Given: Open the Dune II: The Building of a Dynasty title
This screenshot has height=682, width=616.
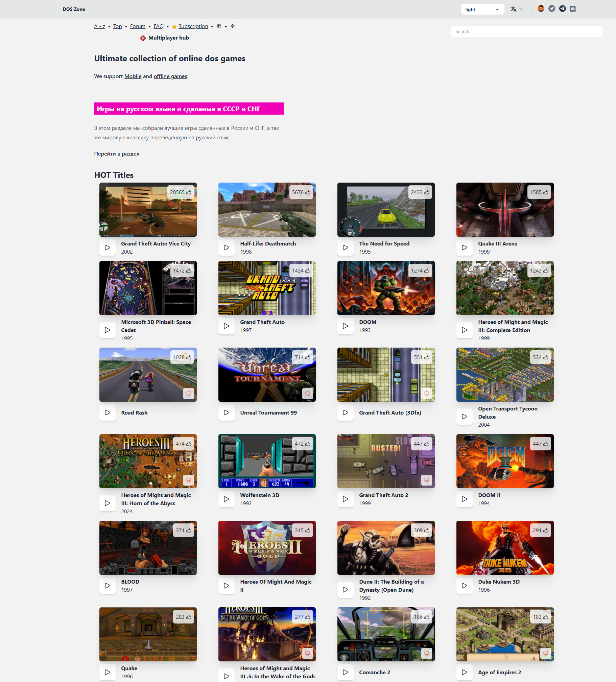Looking at the screenshot, I should click(392, 586).
